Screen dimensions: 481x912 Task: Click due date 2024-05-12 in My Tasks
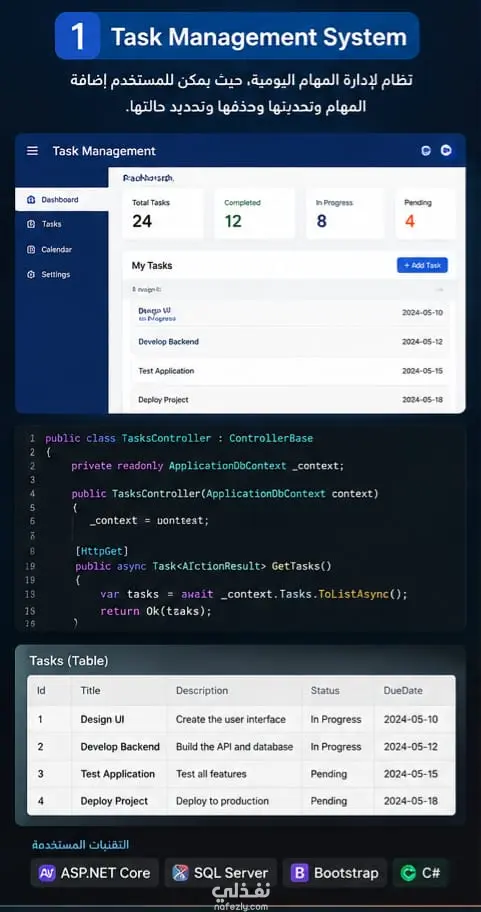point(422,341)
